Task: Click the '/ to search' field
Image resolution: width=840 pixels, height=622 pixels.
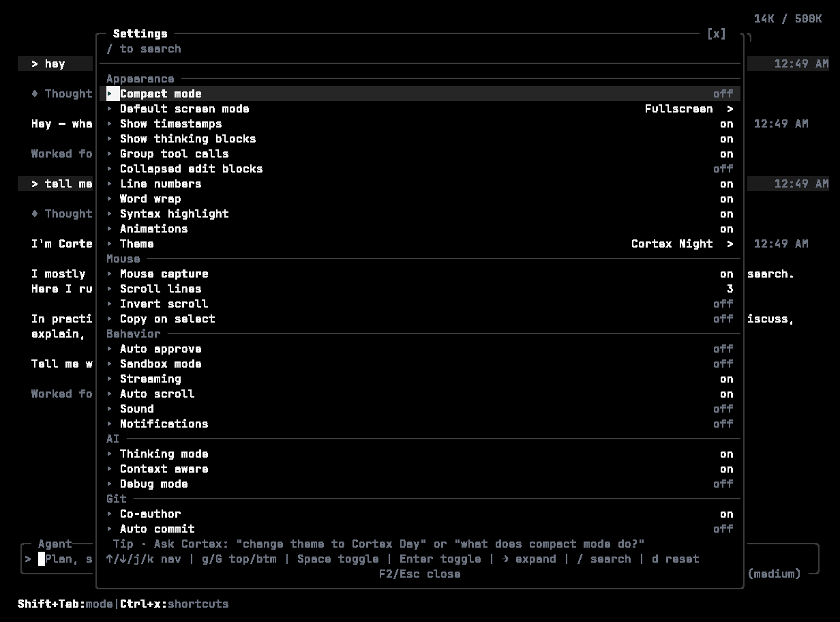Action: (x=420, y=48)
